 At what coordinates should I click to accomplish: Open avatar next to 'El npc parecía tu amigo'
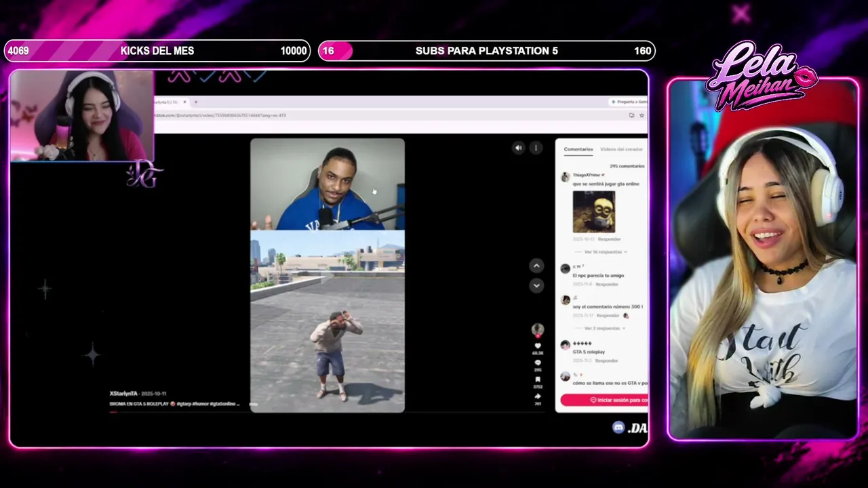pos(565,268)
